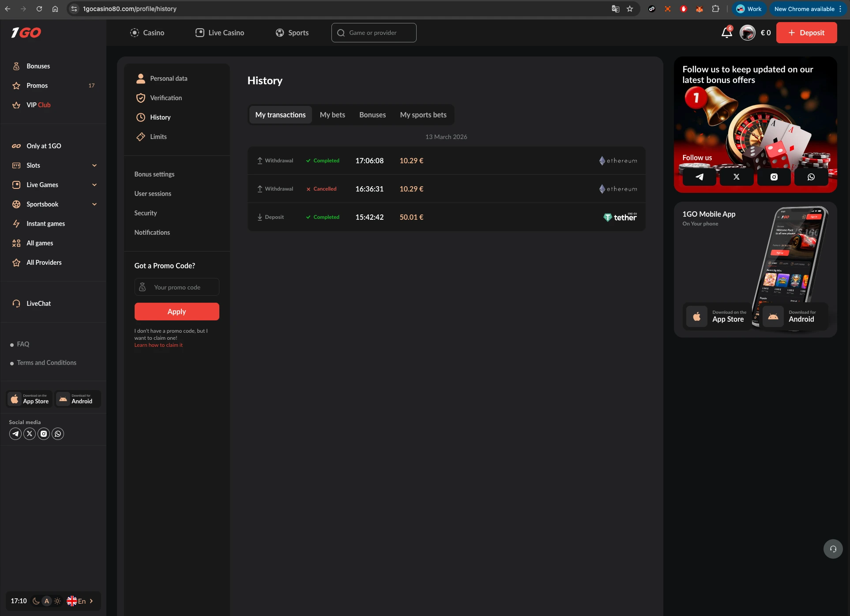
Task: Select automatic theme 'A' option
Action: pyautogui.click(x=47, y=601)
